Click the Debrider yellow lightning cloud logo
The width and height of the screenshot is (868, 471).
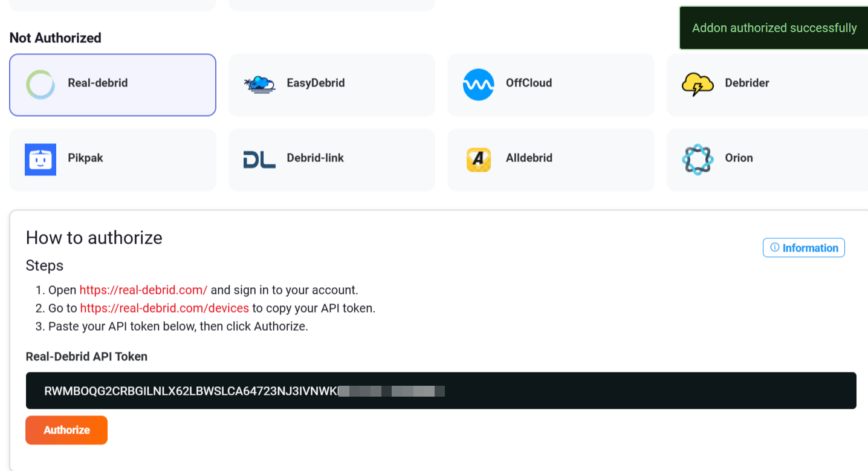tap(697, 85)
